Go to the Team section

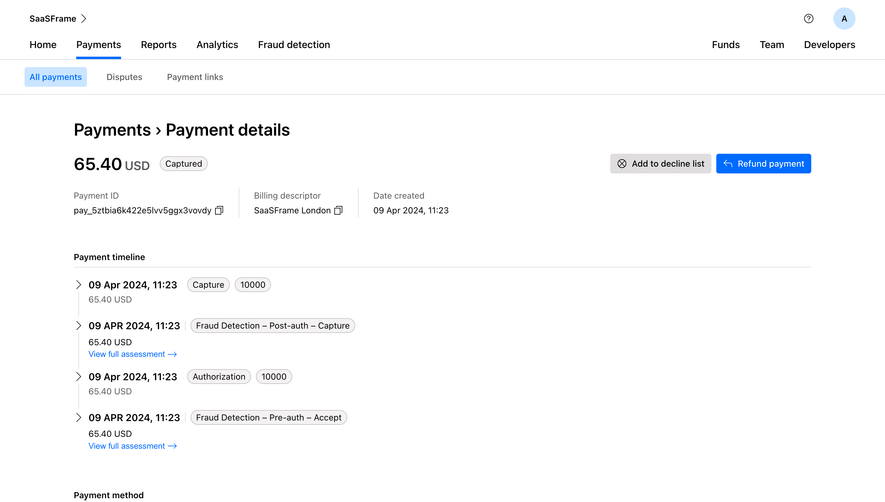click(772, 45)
